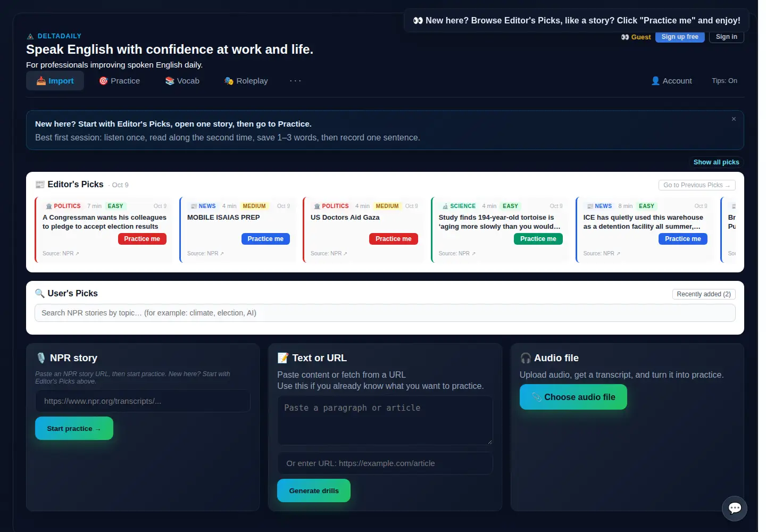Image resolution: width=766 pixels, height=532 pixels.
Task: Click the Guest user label
Action: 636,37
